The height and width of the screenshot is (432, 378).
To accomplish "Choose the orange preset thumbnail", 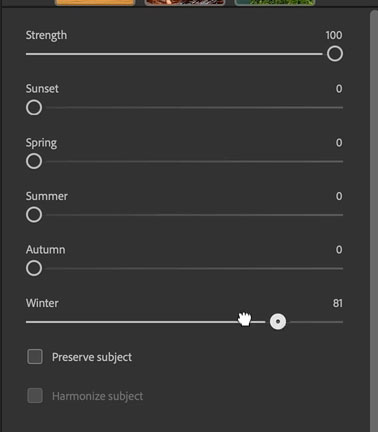I will [95, 3].
